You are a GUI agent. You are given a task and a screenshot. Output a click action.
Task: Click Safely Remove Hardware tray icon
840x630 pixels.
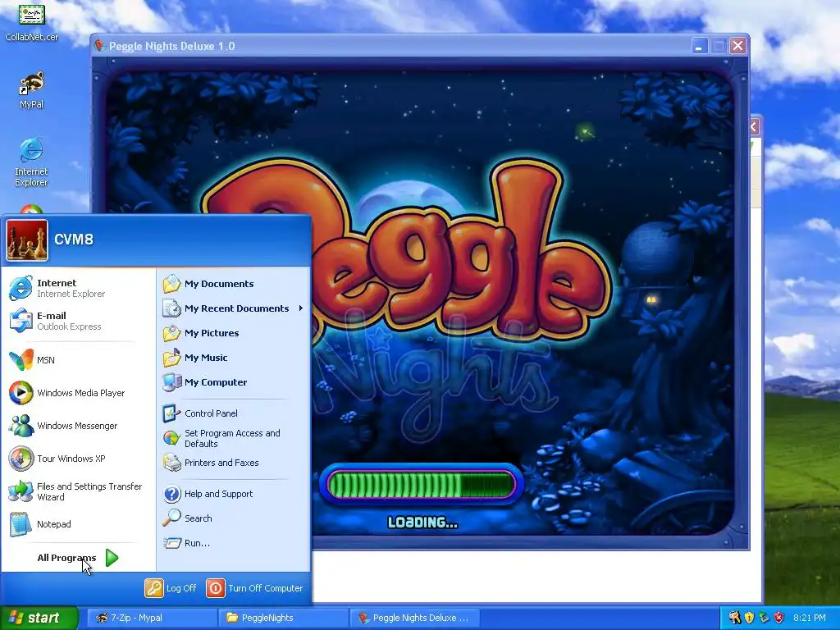764,618
